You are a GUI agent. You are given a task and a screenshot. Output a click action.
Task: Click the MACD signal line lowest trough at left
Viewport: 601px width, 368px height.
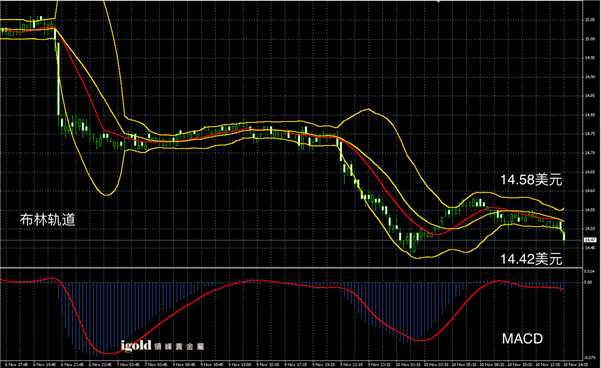coord(108,353)
